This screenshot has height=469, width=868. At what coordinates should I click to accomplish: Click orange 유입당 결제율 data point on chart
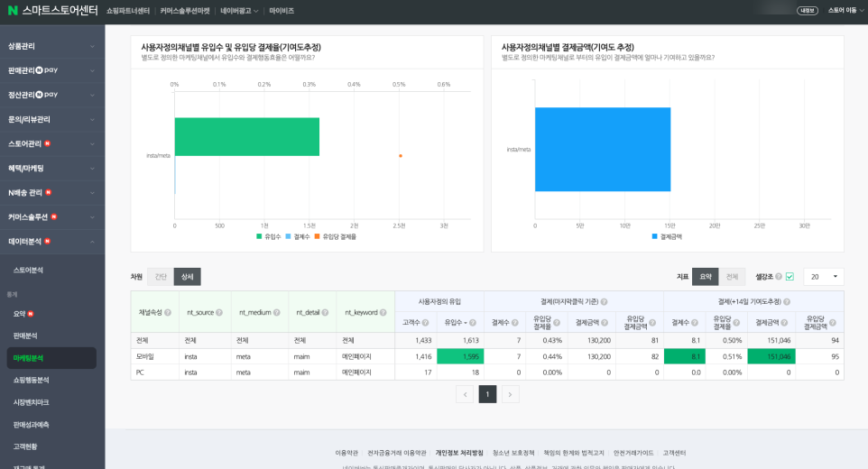pos(401,156)
